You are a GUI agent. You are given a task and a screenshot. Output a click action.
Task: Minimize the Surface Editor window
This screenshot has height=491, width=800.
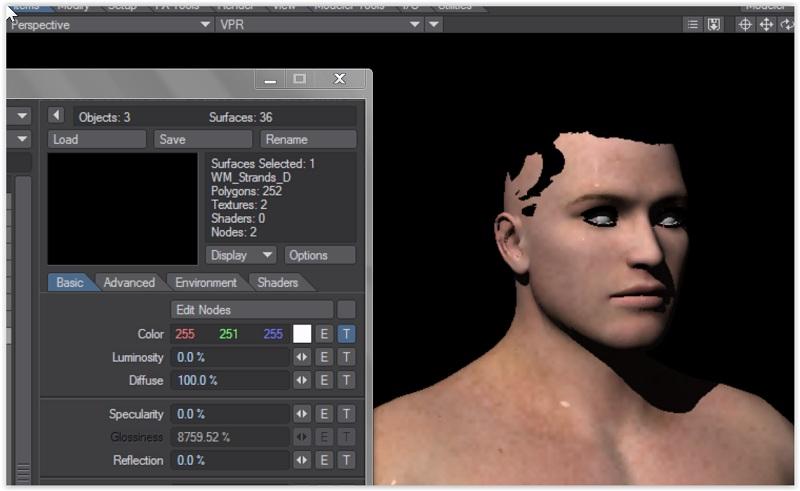(x=270, y=80)
